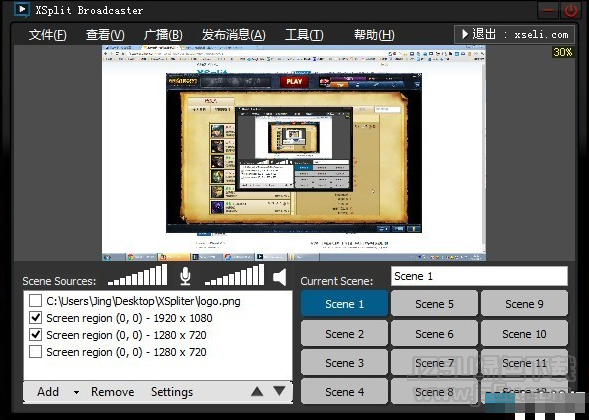This screenshot has height=420, width=589.
Task: Mute the microphone icon
Action: [x=185, y=276]
